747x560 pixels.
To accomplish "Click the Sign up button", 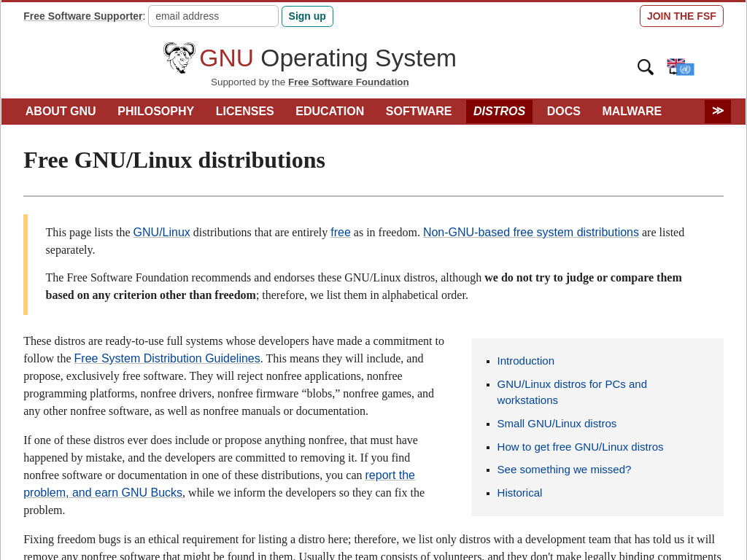I will [307, 16].
